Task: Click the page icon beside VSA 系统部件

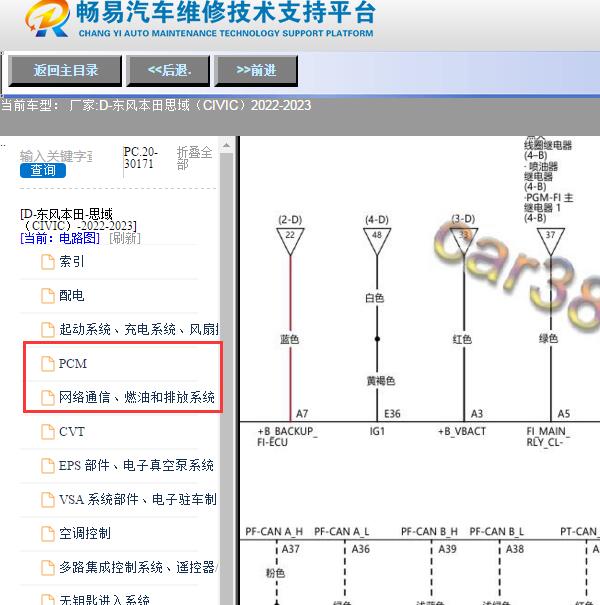Action: point(48,499)
